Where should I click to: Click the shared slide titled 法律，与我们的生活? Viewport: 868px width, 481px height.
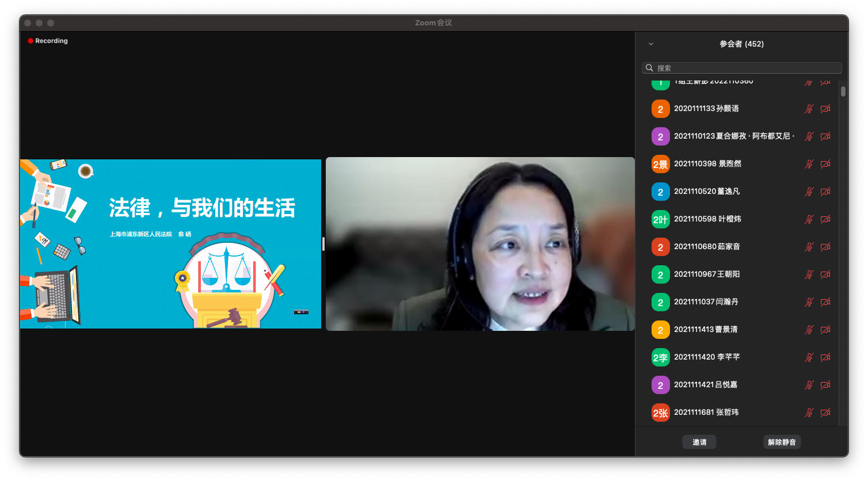pyautogui.click(x=170, y=244)
